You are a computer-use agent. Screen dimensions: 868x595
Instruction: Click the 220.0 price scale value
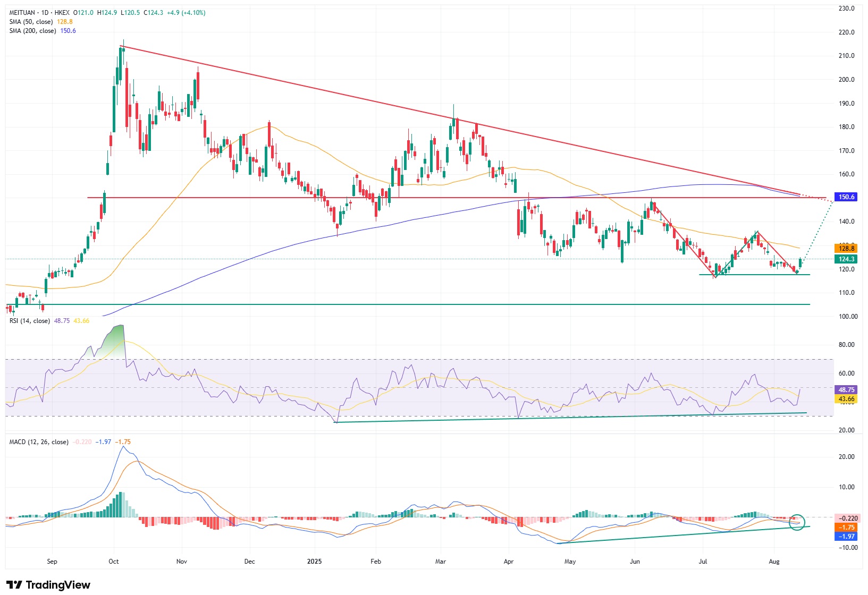point(846,32)
